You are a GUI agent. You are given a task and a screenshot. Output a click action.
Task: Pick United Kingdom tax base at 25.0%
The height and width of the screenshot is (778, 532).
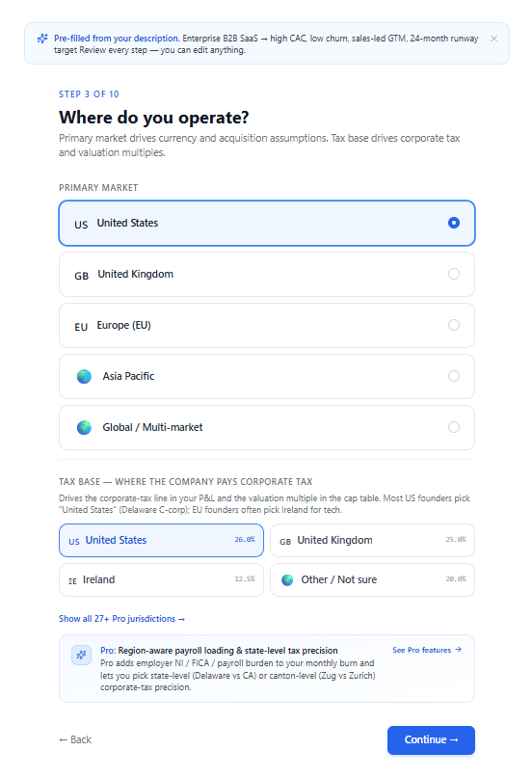pos(372,540)
